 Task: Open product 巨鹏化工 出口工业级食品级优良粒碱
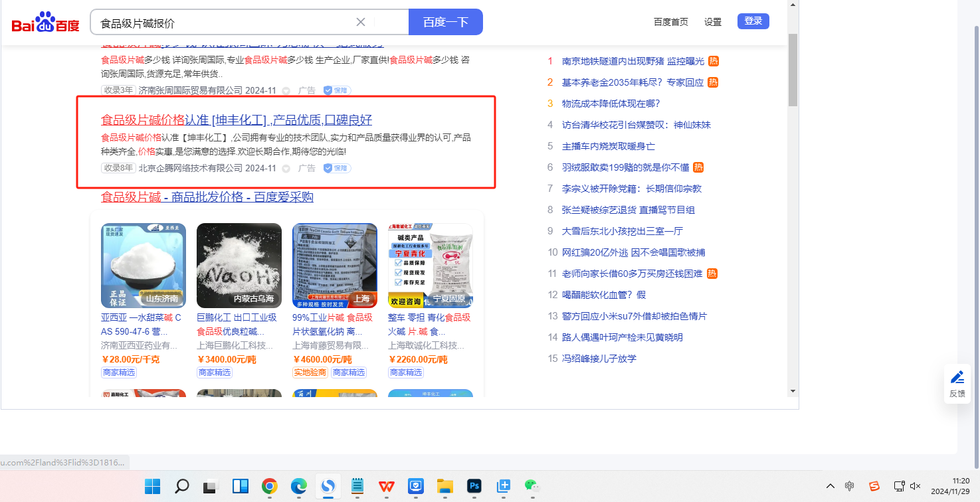pos(237,325)
